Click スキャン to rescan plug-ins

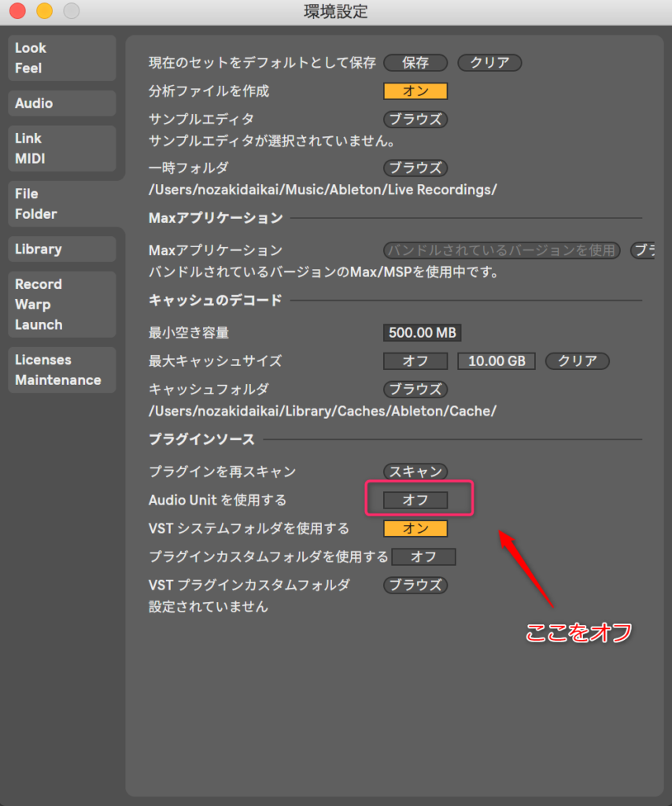point(415,471)
